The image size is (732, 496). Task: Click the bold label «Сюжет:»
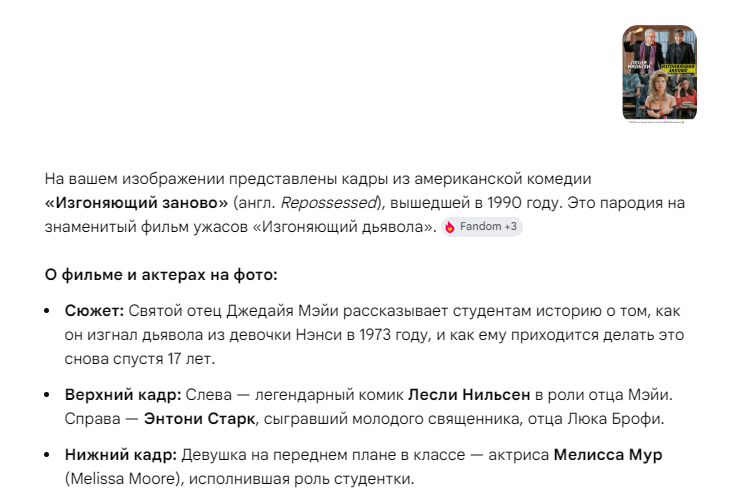(94, 311)
